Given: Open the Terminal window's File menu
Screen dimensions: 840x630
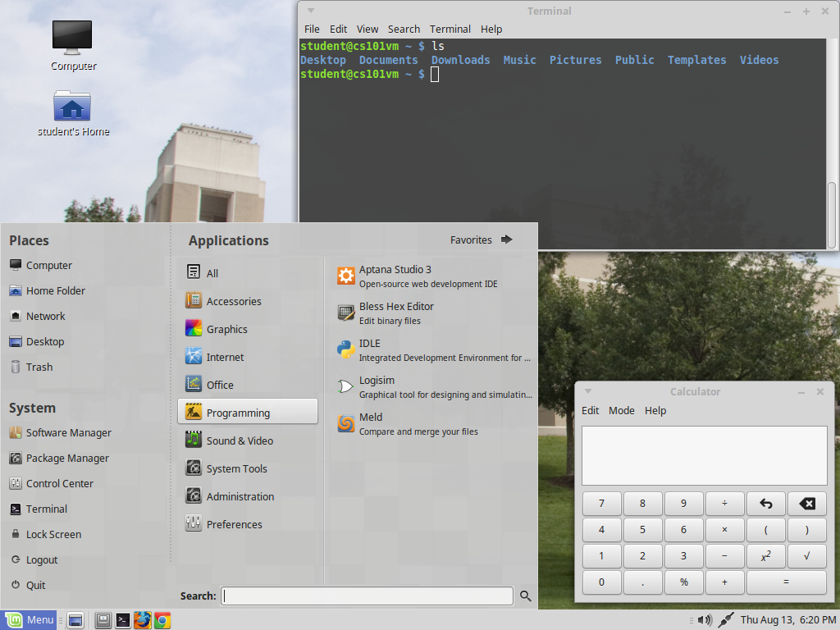Looking at the screenshot, I should (x=312, y=29).
